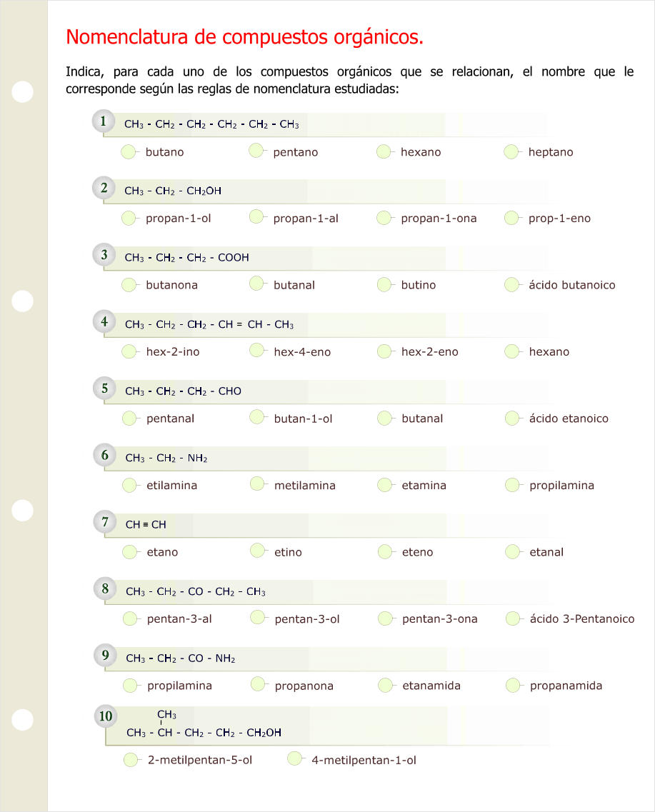Pick 'pentan-3-ona' as the answer
Screen dimensions: 655x812
[x=386, y=618]
